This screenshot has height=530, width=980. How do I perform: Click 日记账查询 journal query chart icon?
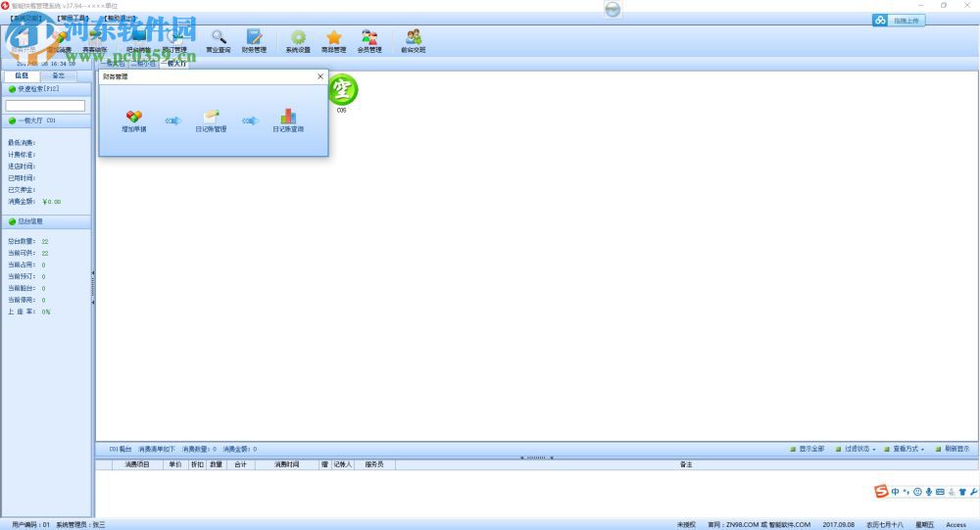[x=288, y=120]
